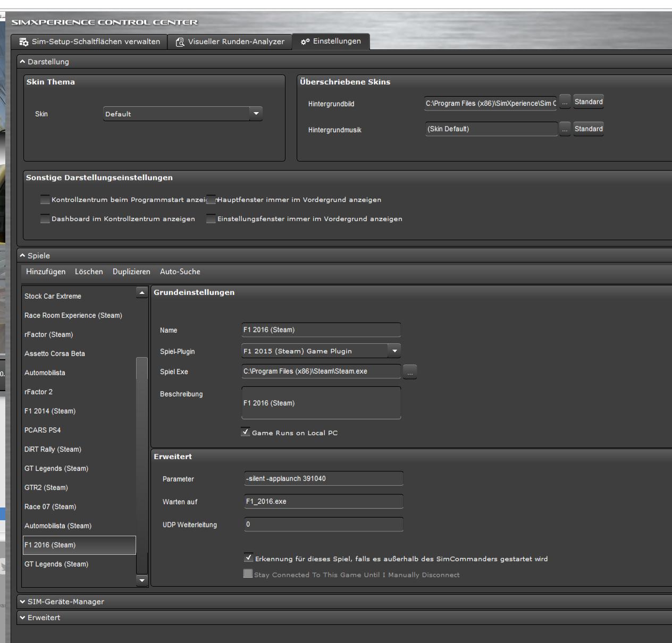Select F1 2016 (Steam) list entry
The height and width of the screenshot is (643, 672).
pos(79,545)
